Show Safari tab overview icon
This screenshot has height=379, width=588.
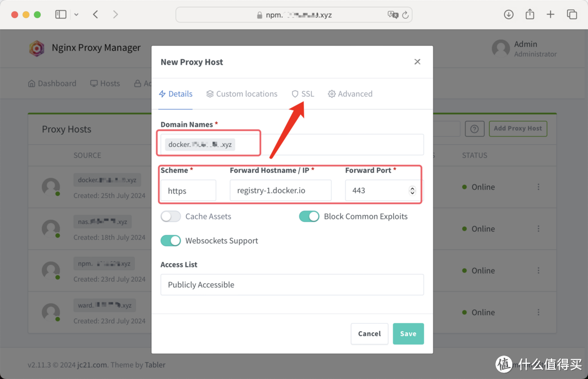[x=572, y=15]
